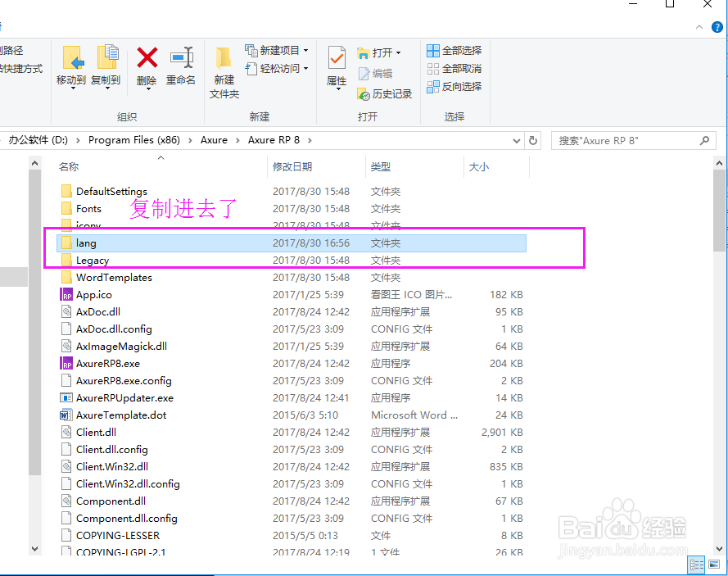Expand the Open button dropdown arrow

(x=398, y=53)
